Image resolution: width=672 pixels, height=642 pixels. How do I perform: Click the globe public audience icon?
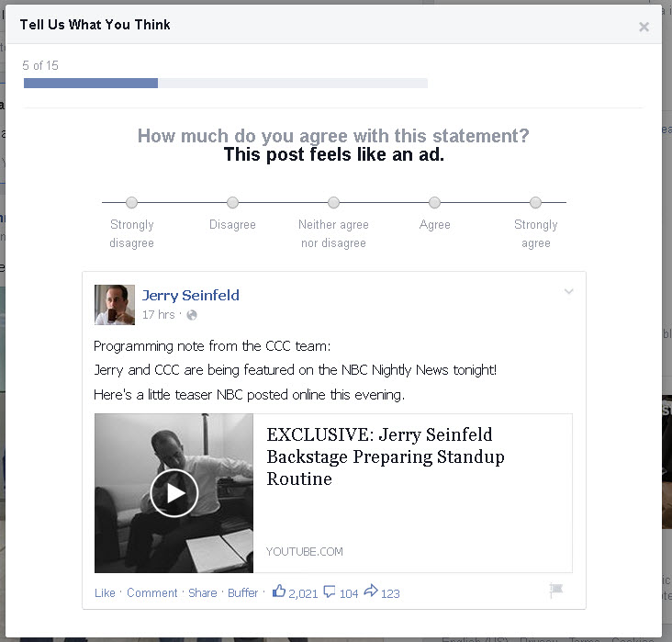(x=192, y=315)
